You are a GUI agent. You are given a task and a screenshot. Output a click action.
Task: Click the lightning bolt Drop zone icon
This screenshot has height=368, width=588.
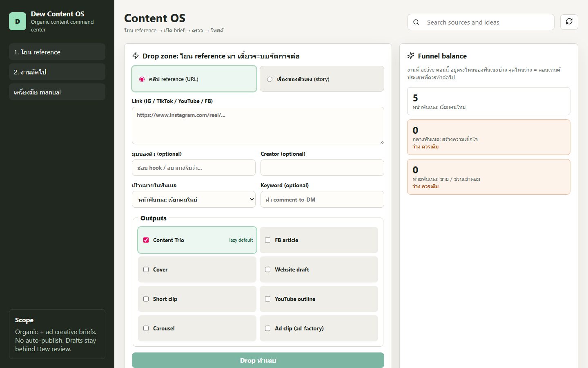pos(136,56)
